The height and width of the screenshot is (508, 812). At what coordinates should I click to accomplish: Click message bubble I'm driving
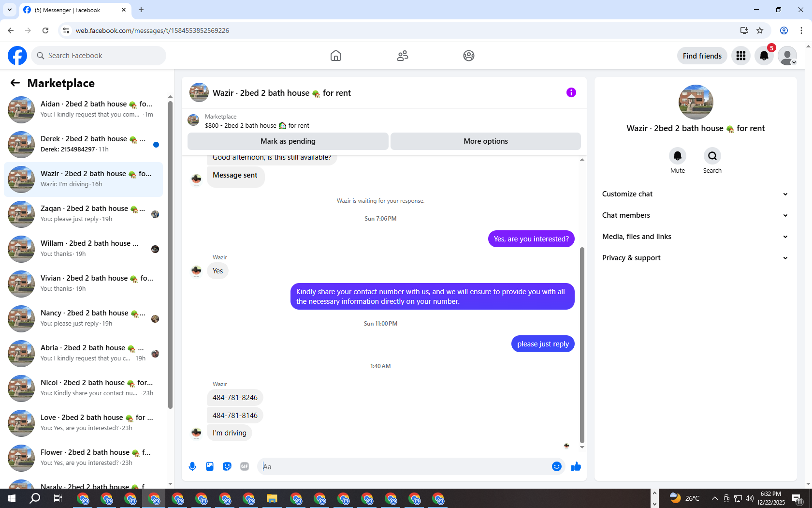click(x=230, y=433)
